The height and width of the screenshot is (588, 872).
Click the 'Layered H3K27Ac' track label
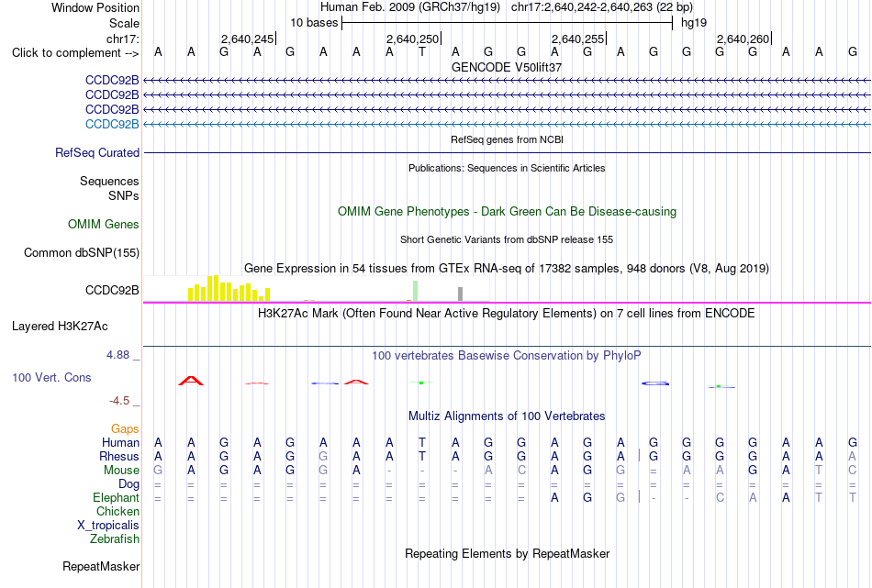(x=60, y=327)
